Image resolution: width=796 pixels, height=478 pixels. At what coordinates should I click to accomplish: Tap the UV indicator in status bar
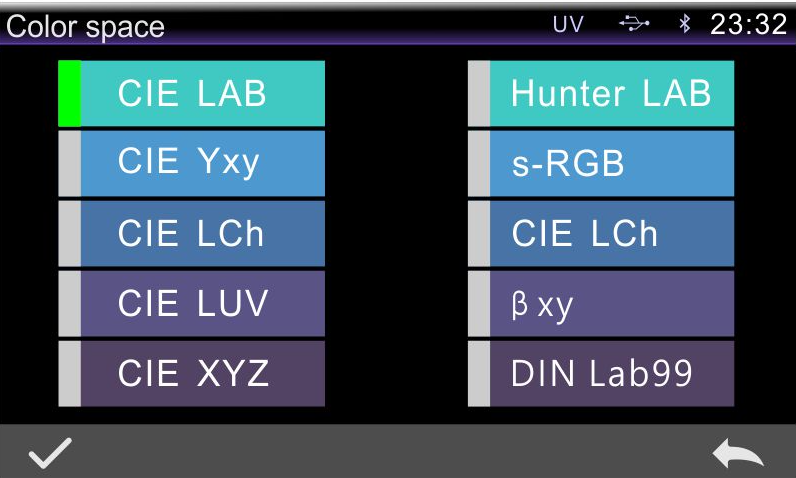coord(568,25)
